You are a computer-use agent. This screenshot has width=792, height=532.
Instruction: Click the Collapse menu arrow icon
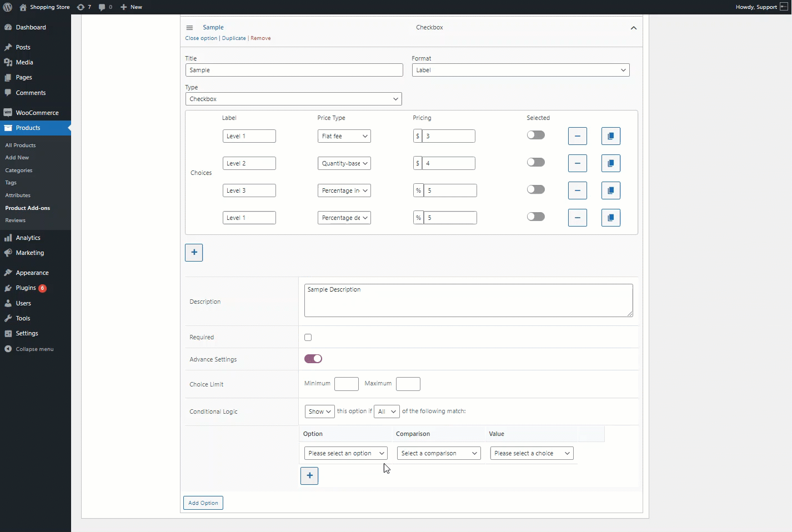[x=8, y=349]
